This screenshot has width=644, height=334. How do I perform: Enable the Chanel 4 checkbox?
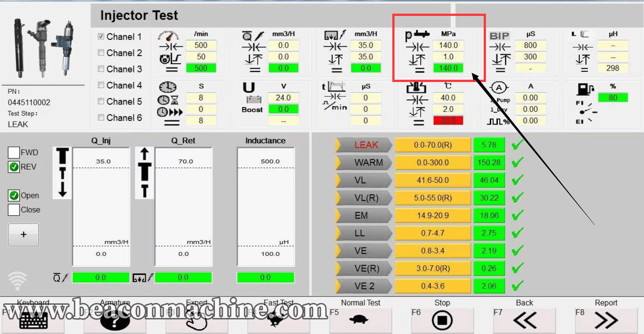click(101, 85)
